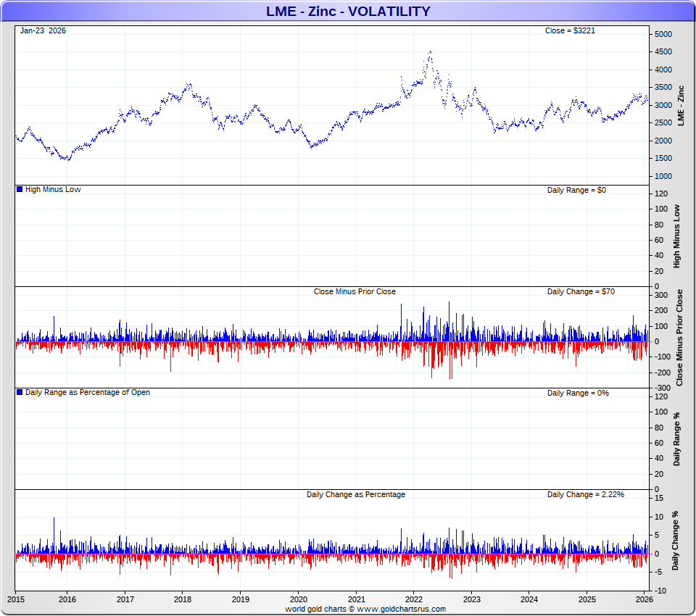Screen dimensions: 696x616
Task: Click the vertical Daily Change % axis title
Action: click(x=676, y=541)
